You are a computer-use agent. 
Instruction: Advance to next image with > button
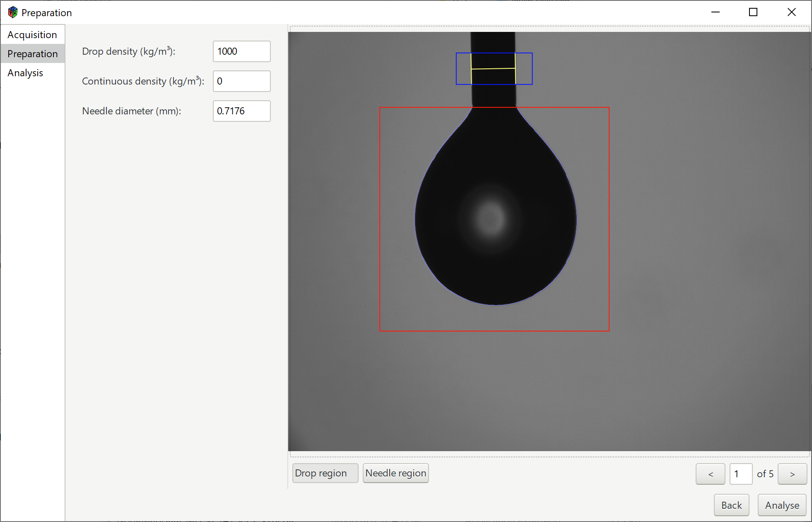(x=792, y=474)
